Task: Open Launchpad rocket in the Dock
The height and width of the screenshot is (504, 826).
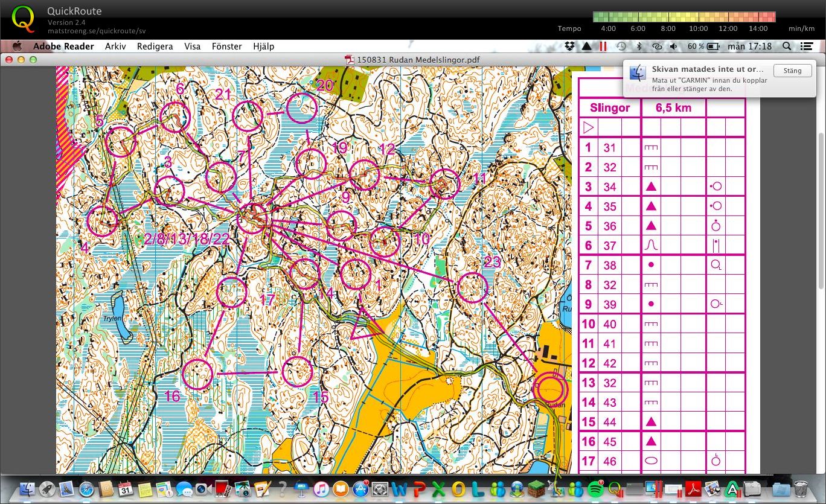Action: [47, 489]
